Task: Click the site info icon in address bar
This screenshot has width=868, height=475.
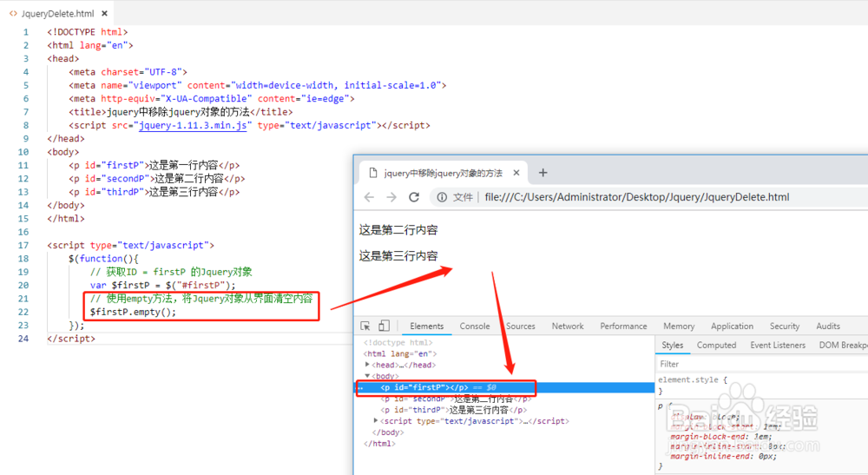Action: click(442, 197)
